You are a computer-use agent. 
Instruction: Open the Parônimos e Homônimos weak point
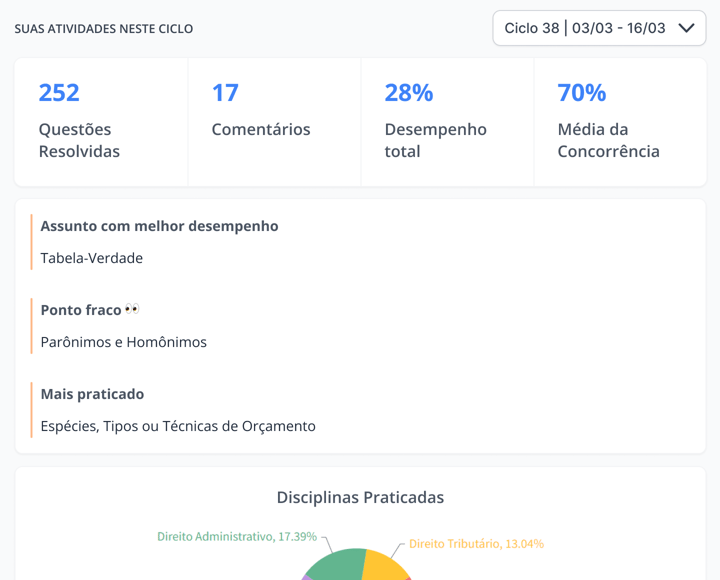pos(124,342)
